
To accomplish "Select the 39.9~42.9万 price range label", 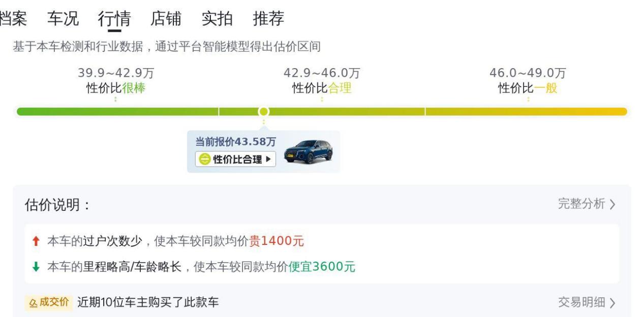I will (116, 73).
